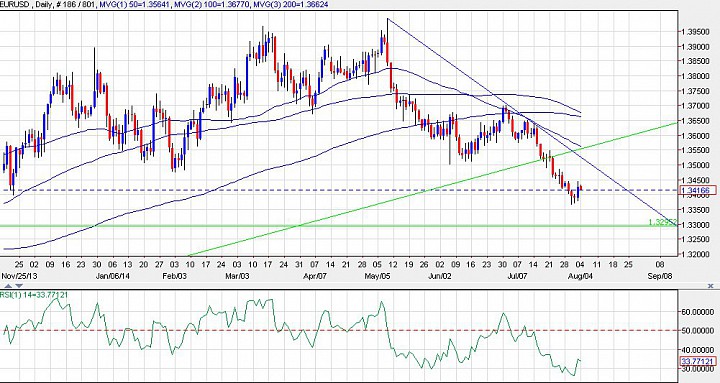720x383 pixels.
Task: Click the RSI value box 33.77121
Action: pyautogui.click(x=698, y=360)
